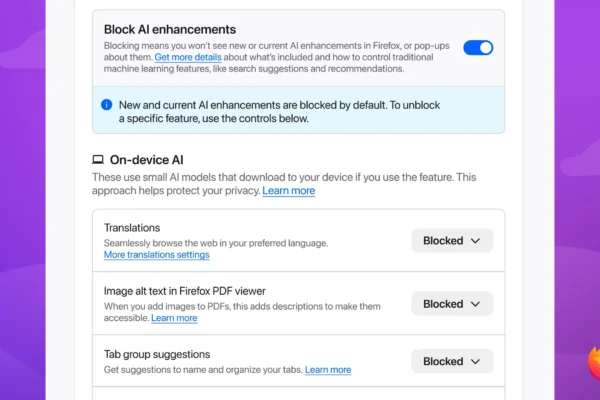Click the On-device AI section heading
Image resolution: width=600 pixels, height=400 pixels.
pos(147,159)
